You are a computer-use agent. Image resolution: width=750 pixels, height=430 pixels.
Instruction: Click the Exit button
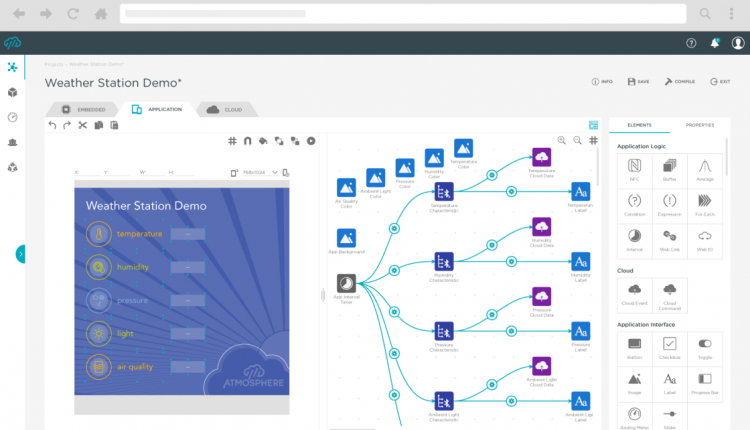[720, 82]
